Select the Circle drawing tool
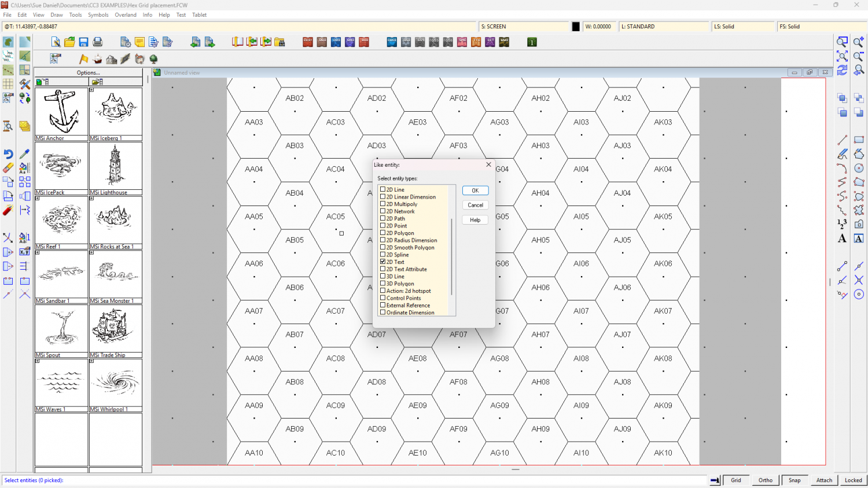868x488 pixels. (859, 168)
